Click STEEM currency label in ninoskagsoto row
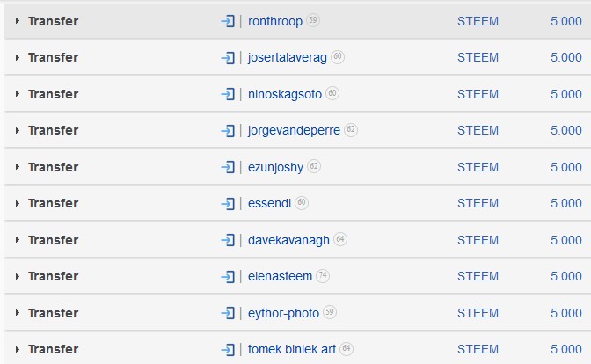 tap(478, 94)
